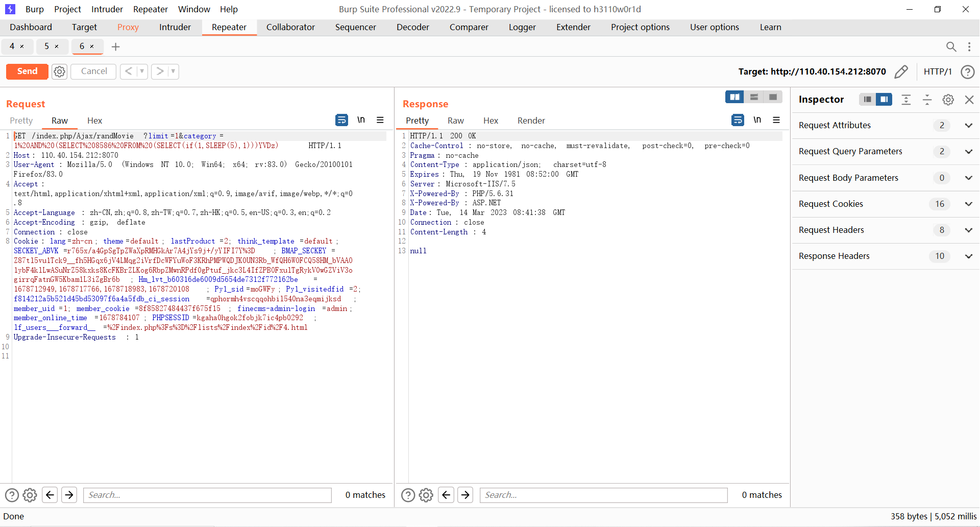Click the Cancel button
Viewport: 980px width, 527px height.
pos(94,71)
